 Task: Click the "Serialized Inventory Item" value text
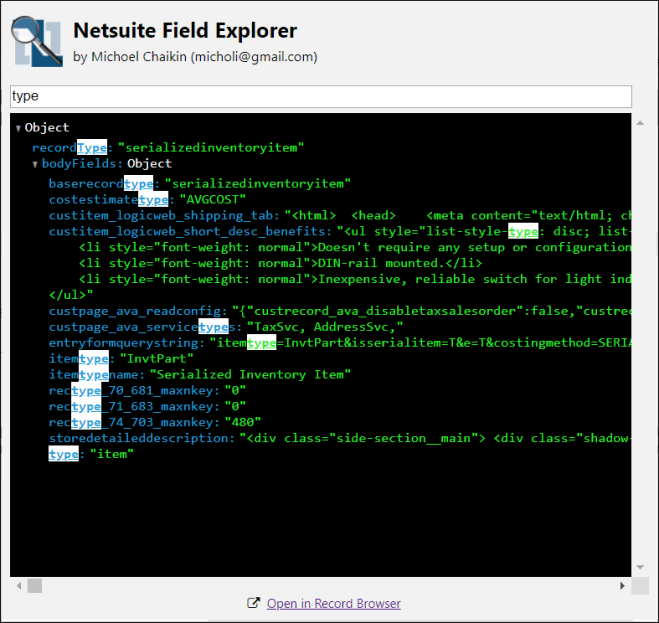[250, 374]
